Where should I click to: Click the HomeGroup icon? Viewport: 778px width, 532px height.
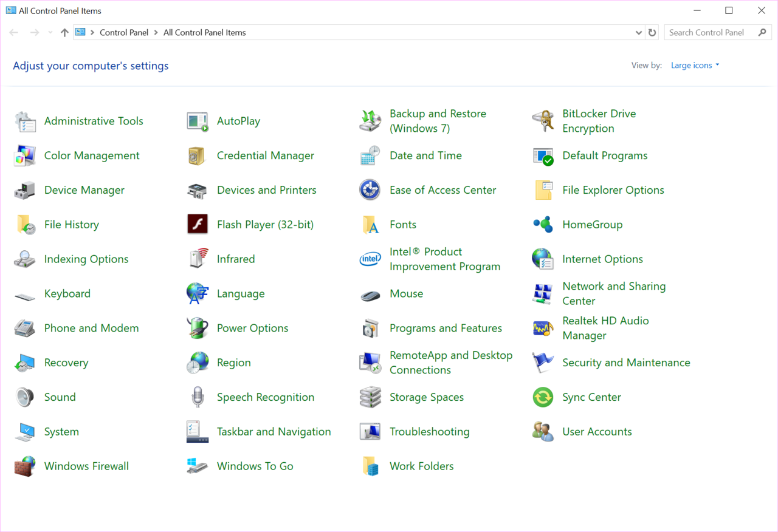click(x=543, y=225)
